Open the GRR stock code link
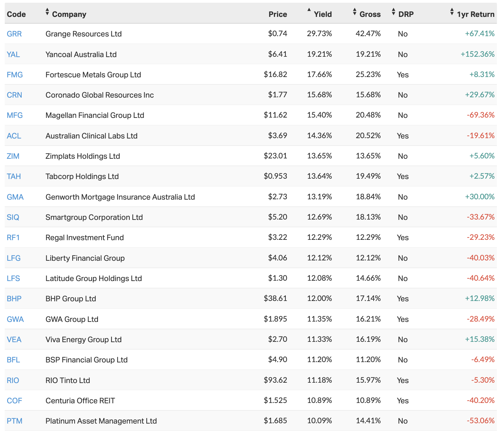Screen dimensions: 504x431 click(x=14, y=34)
